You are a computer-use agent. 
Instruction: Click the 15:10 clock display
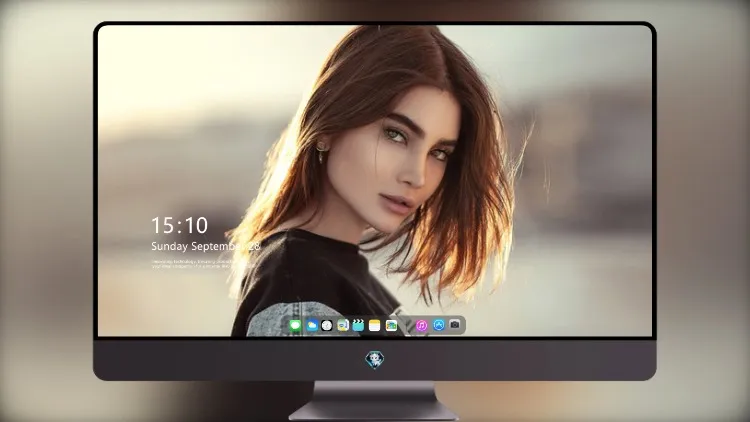click(180, 225)
